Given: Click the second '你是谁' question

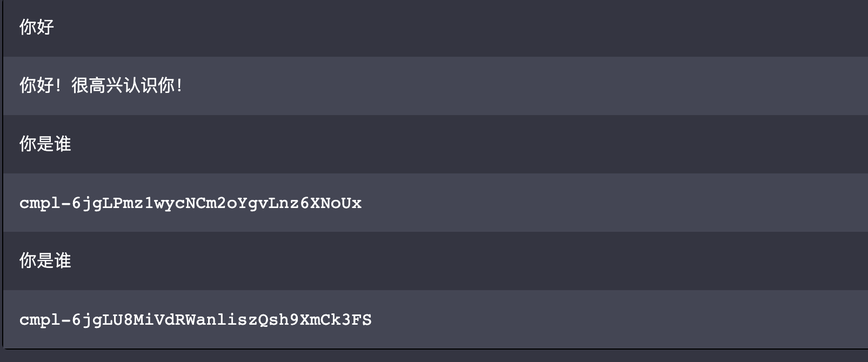Looking at the screenshot, I should point(45,260).
